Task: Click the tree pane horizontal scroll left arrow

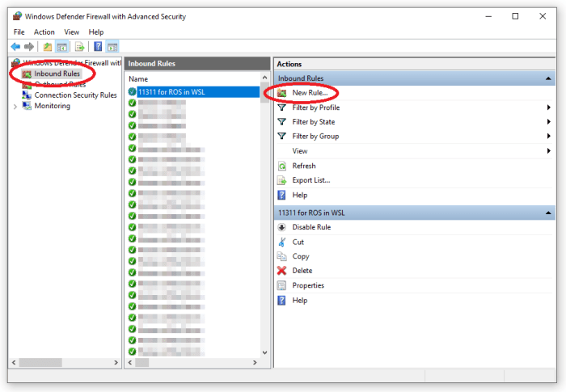Action: (x=14, y=362)
